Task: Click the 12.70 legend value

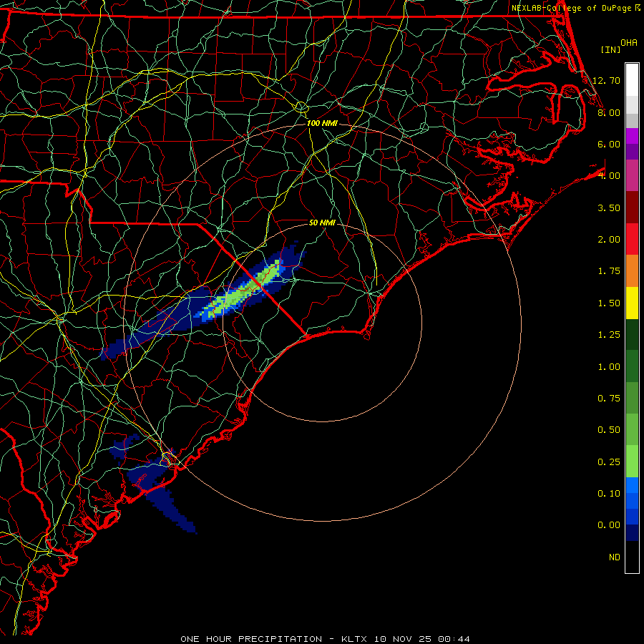Action: point(606,80)
